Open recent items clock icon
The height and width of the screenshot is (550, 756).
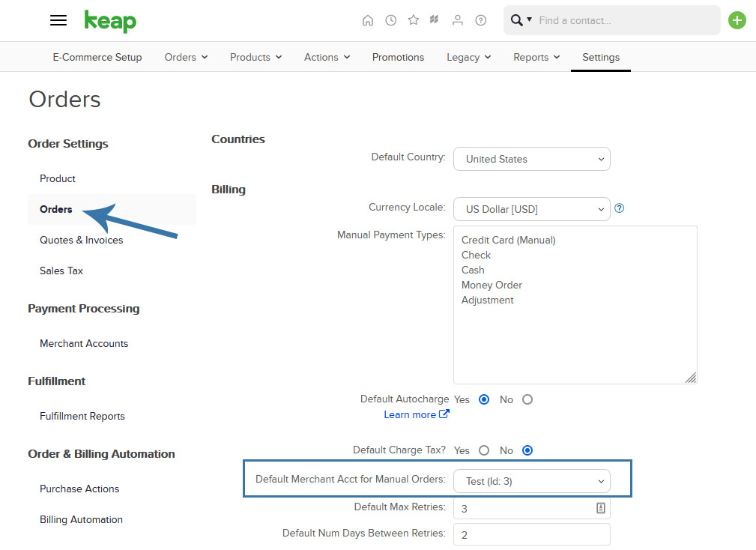[x=390, y=20]
